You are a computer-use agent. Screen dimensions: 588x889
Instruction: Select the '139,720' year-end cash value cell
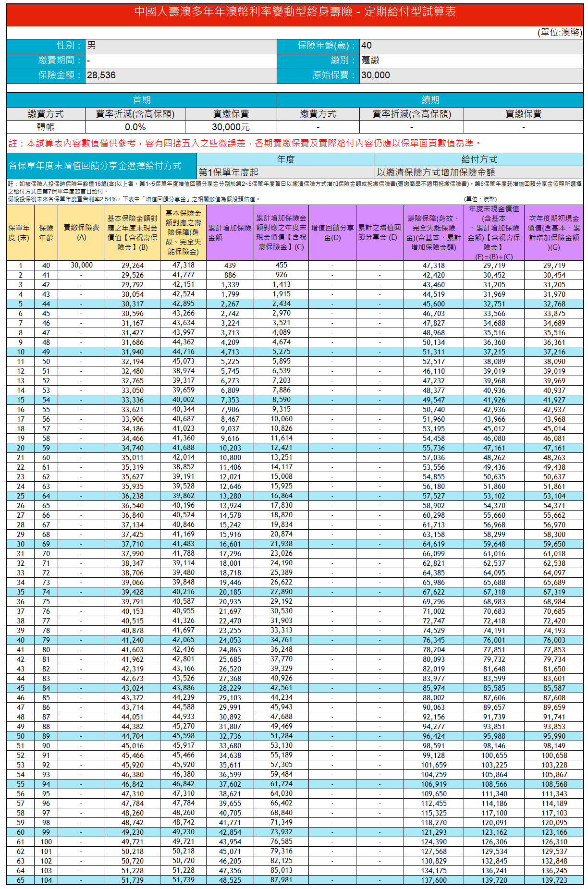point(494,880)
